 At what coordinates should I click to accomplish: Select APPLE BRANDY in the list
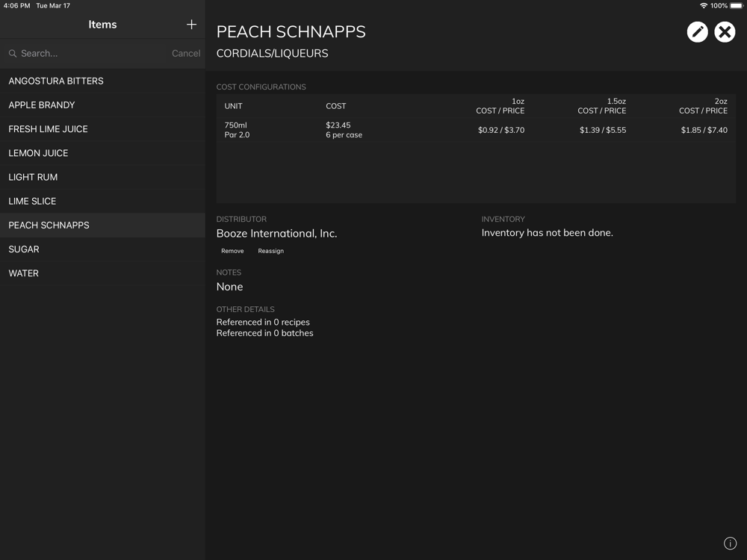(x=102, y=105)
